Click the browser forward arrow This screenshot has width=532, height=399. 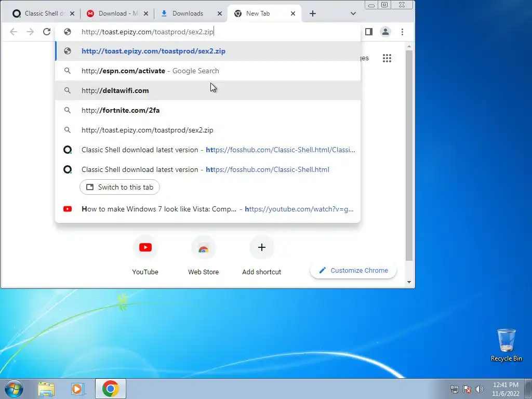[30, 32]
